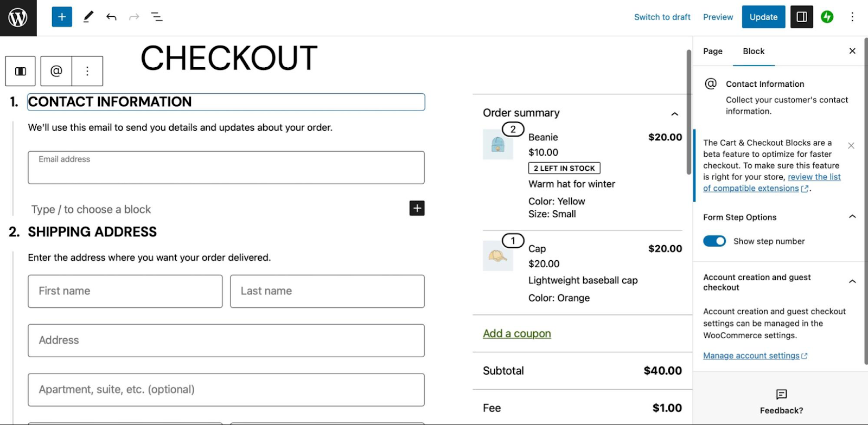The height and width of the screenshot is (425, 868).
Task: Click the WordPress logo icon
Action: pos(18,18)
